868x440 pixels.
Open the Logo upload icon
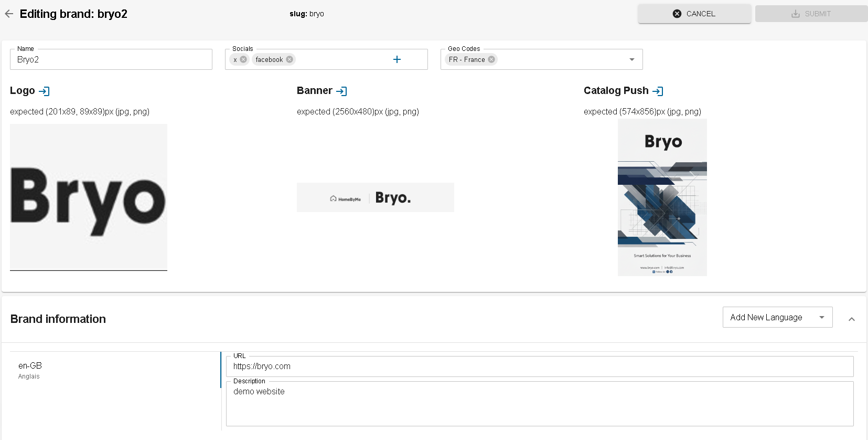tap(45, 91)
